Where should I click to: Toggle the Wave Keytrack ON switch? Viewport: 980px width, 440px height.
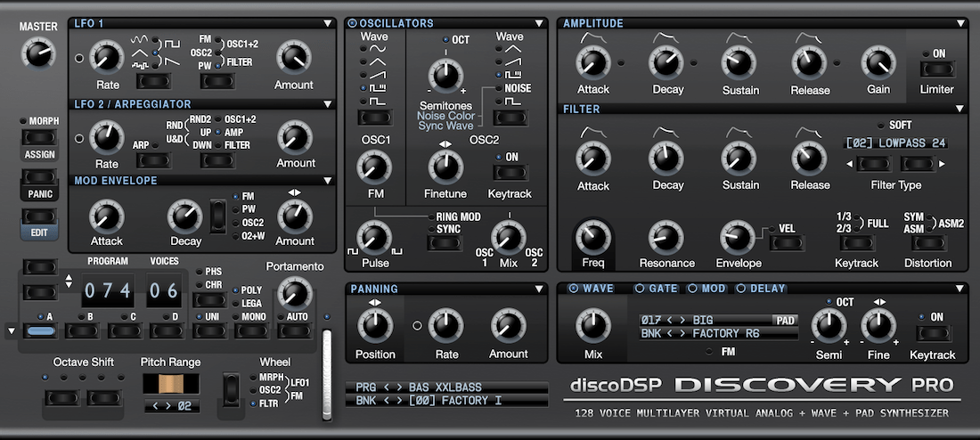(934, 333)
